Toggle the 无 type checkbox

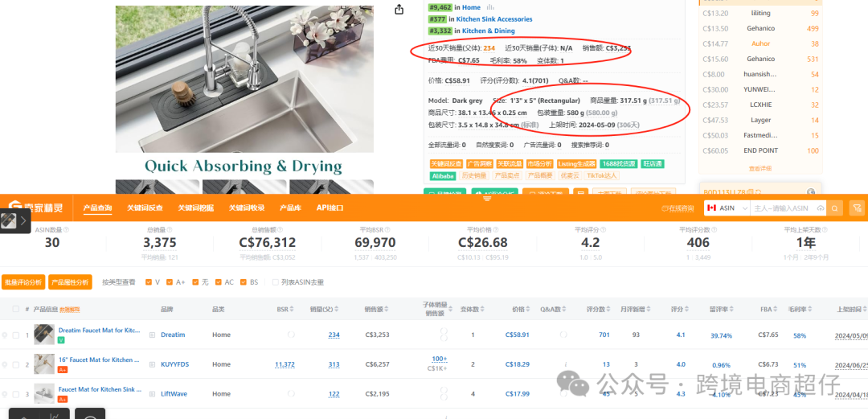[x=194, y=282]
